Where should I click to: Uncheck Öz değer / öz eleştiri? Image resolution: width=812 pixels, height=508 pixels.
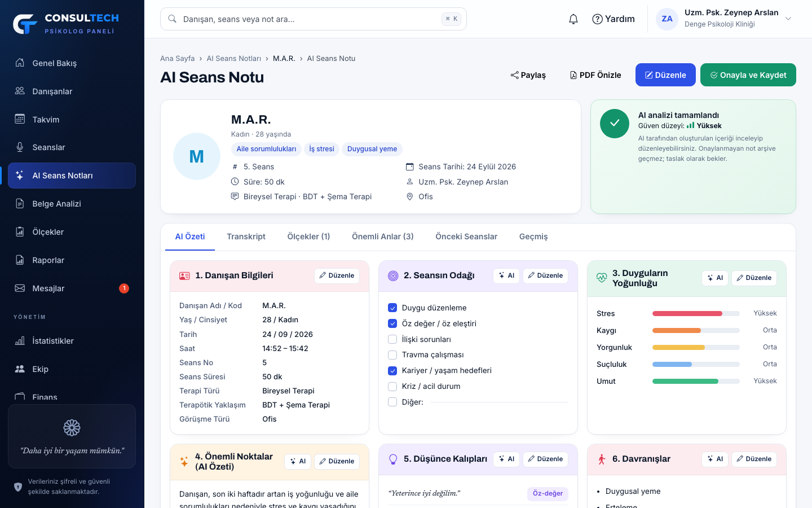click(392, 323)
